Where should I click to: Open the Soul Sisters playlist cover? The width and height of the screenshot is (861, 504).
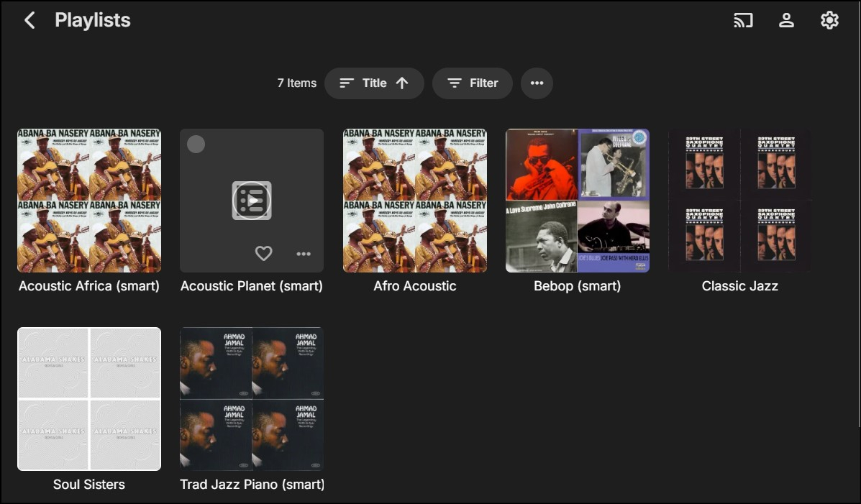pyautogui.click(x=89, y=399)
